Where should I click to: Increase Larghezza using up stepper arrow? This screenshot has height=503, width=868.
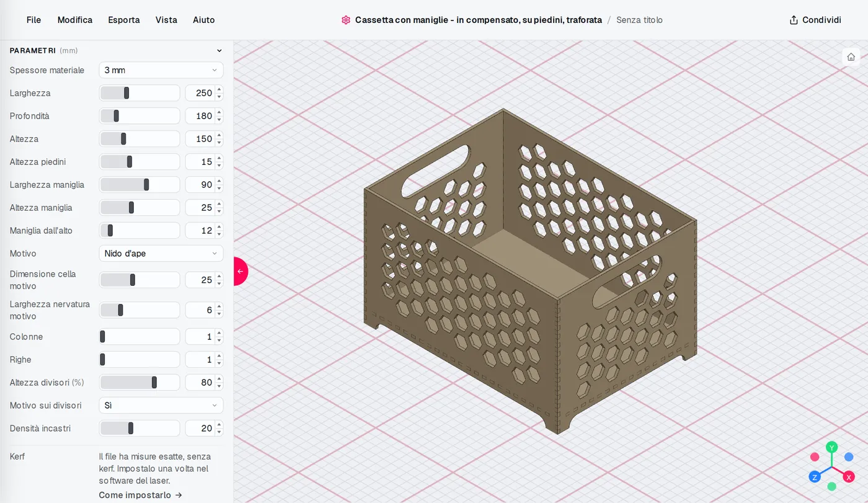pyautogui.click(x=219, y=89)
